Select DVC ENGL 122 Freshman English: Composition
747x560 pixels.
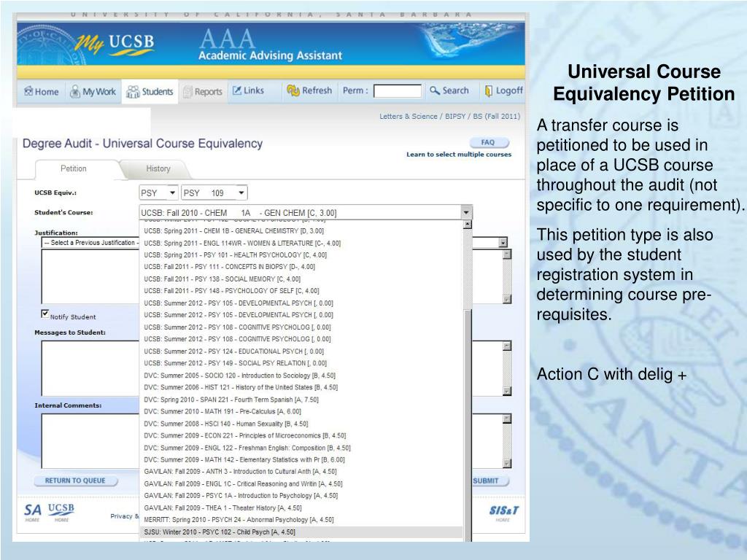tap(301, 448)
